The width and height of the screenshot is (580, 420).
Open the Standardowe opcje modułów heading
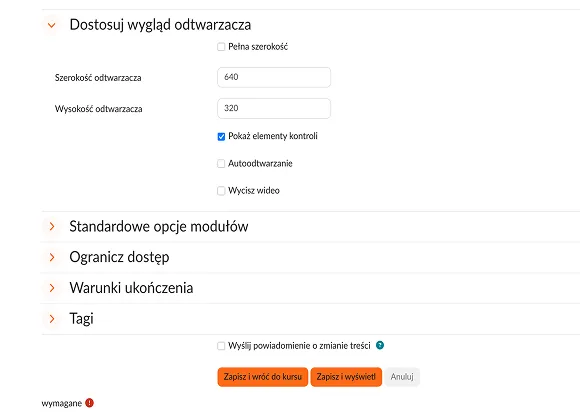coord(159,226)
